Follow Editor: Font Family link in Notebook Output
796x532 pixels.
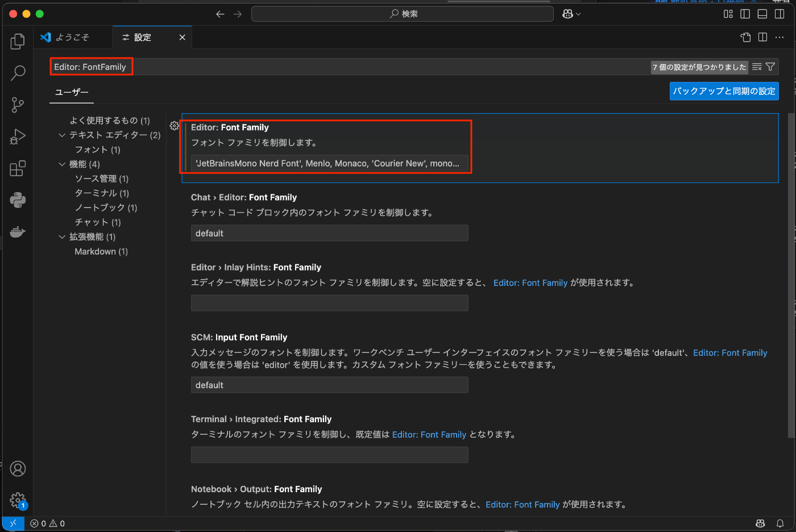click(523, 505)
